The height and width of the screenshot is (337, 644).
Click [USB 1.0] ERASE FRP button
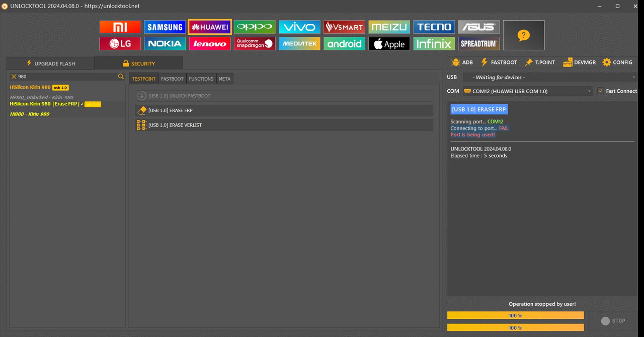284,110
